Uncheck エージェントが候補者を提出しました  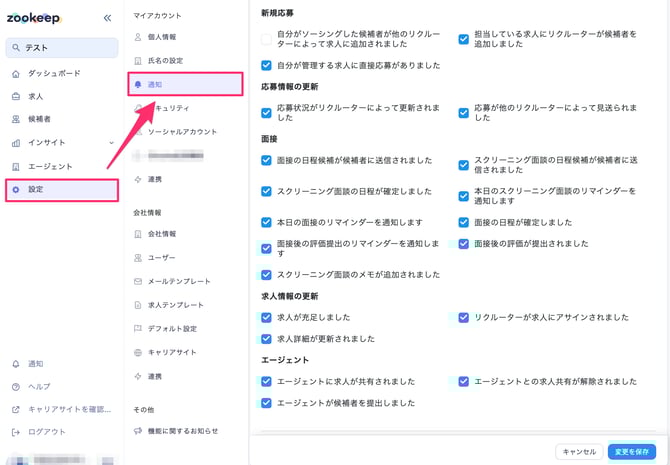(x=266, y=403)
